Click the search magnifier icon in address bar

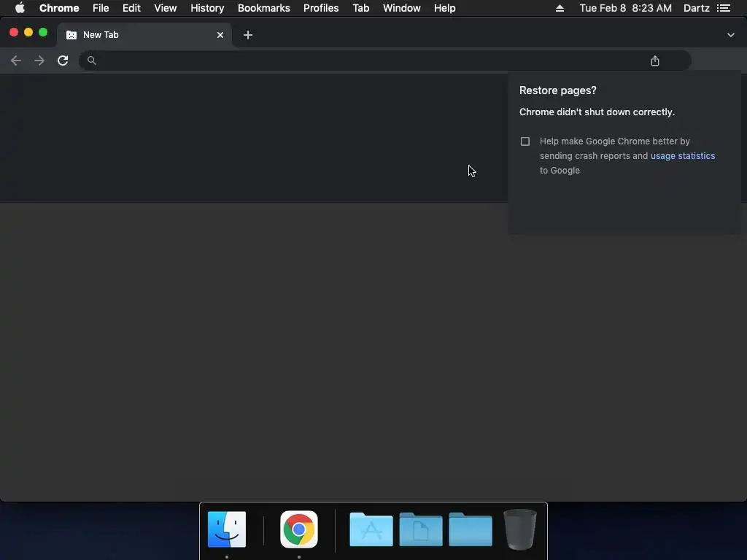pyautogui.click(x=92, y=61)
